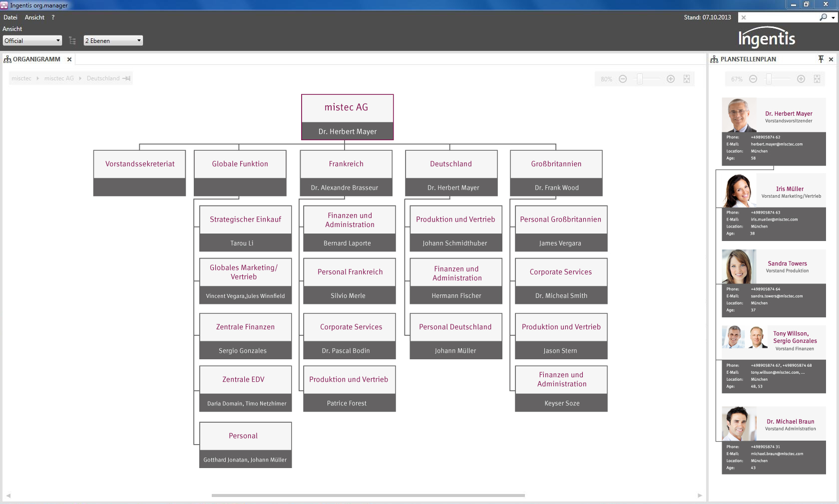This screenshot has height=504, width=839.
Task: Click the Ingentis logo
Action: [767, 37]
